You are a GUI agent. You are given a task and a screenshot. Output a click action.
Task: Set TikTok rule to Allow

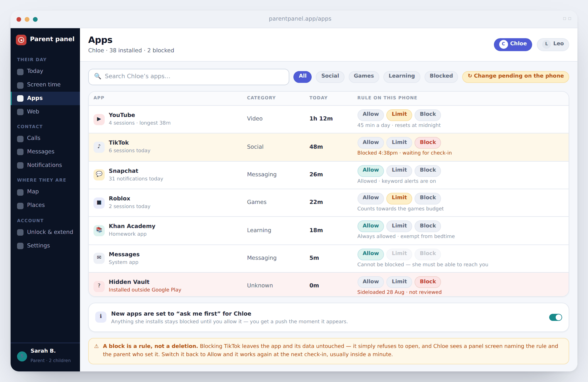point(370,143)
